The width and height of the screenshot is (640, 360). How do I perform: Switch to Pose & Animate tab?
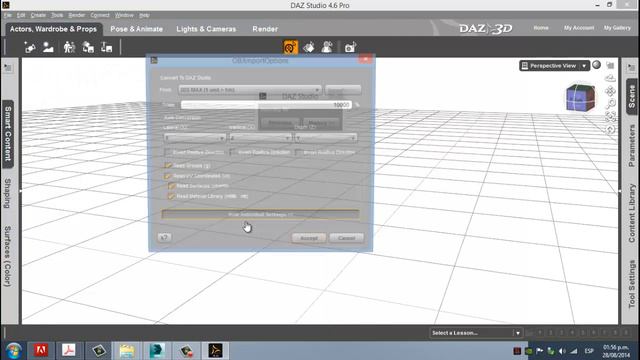pos(137,29)
